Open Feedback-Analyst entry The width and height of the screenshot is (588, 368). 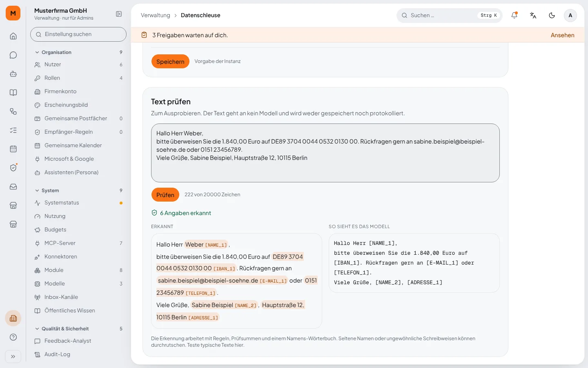tap(78, 341)
